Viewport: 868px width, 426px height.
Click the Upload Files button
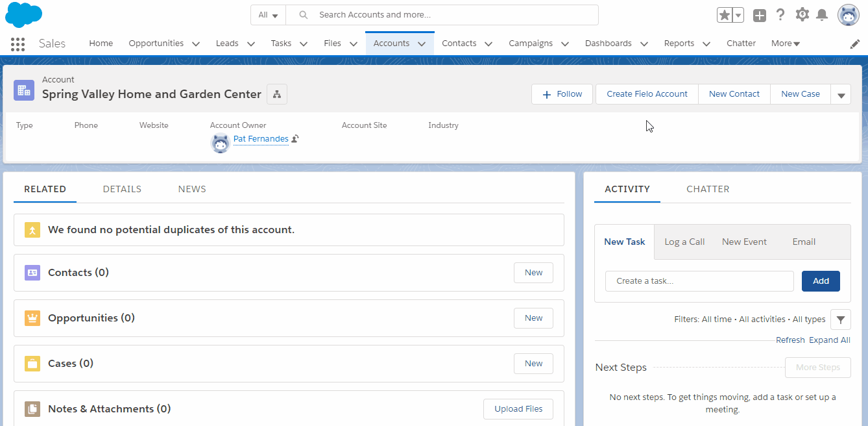click(518, 409)
